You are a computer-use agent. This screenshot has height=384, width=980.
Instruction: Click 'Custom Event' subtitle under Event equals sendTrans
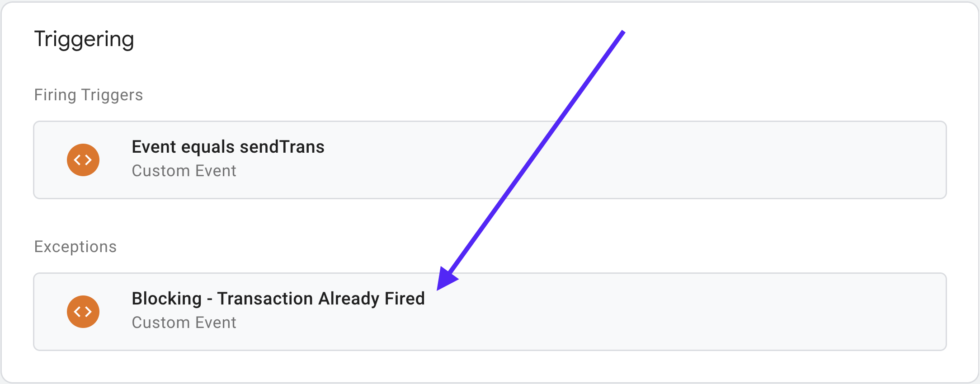184,171
